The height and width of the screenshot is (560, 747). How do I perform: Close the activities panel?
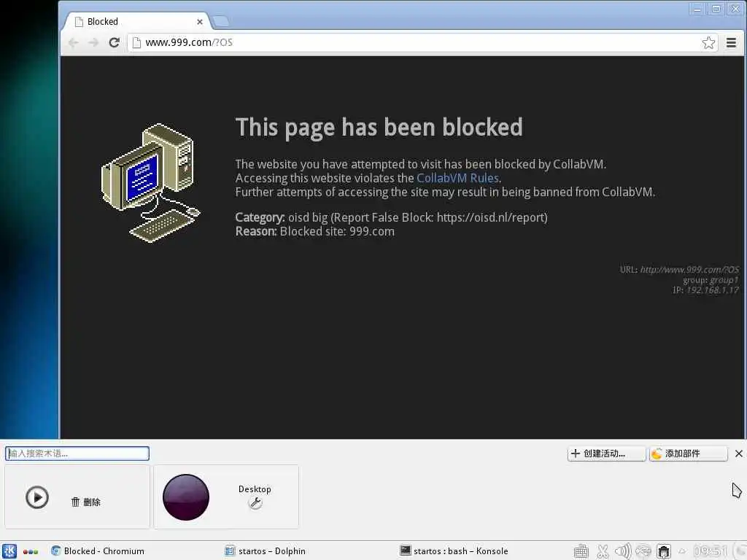[738, 454]
